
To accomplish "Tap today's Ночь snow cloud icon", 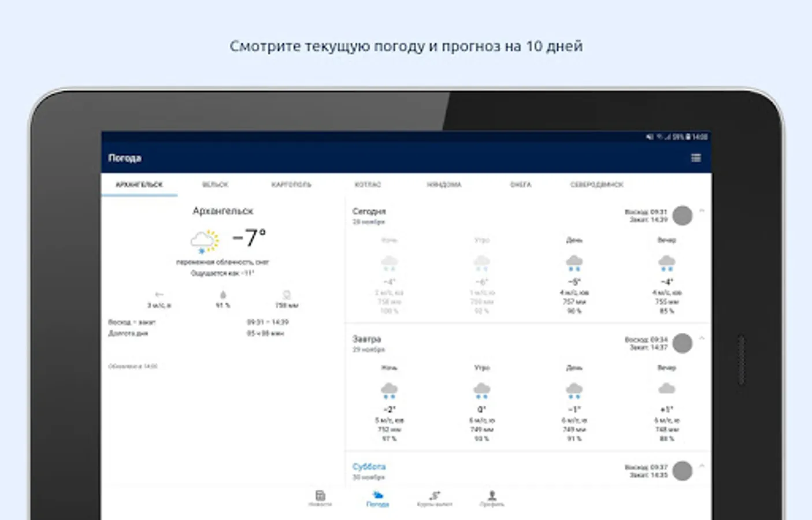I will pos(390,263).
